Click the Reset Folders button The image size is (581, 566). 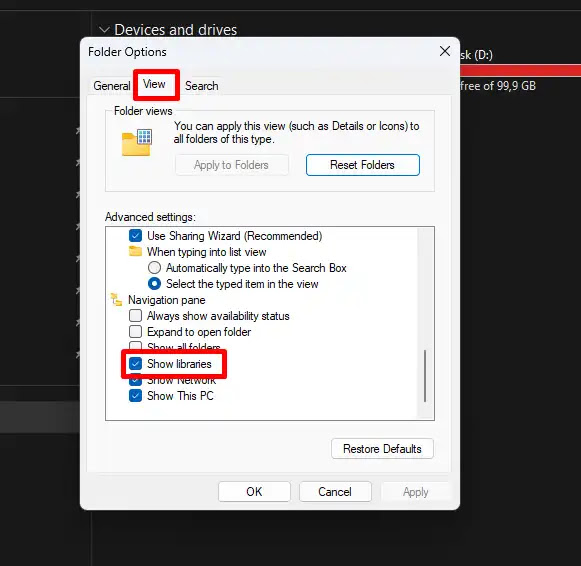point(362,165)
